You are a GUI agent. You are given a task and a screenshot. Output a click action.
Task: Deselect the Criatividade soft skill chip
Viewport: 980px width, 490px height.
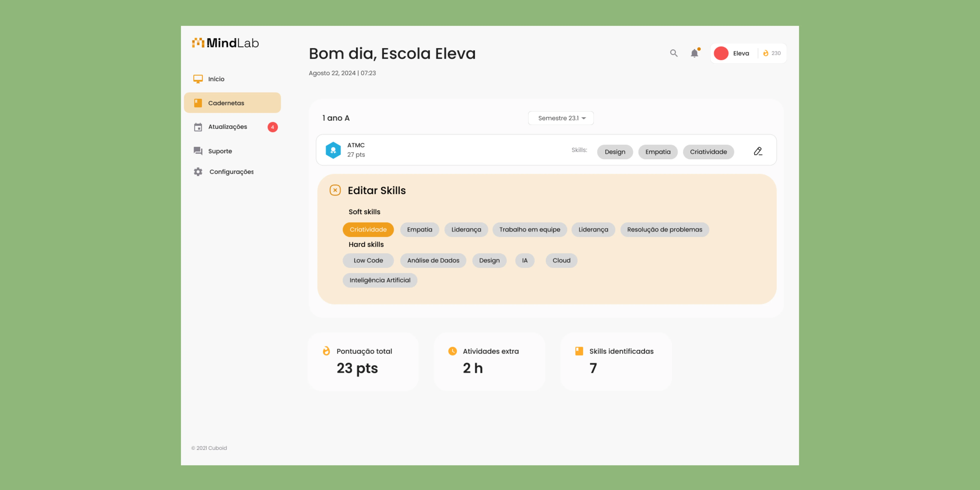(x=368, y=229)
